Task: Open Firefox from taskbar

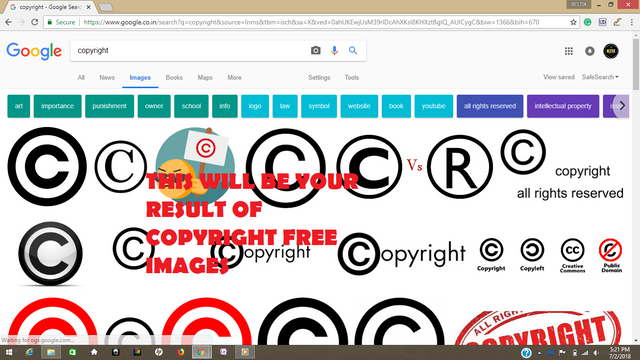Action: point(180,352)
